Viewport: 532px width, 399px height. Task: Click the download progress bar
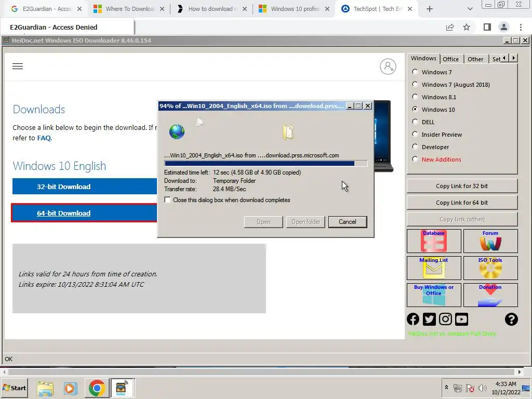tap(265, 164)
